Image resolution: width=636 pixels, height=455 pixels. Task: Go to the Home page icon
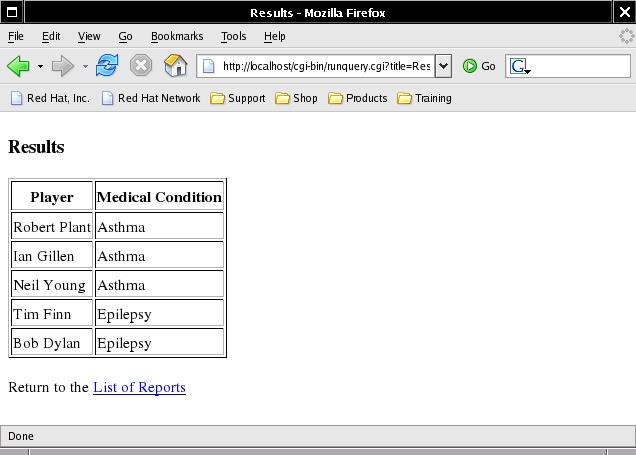(175, 66)
